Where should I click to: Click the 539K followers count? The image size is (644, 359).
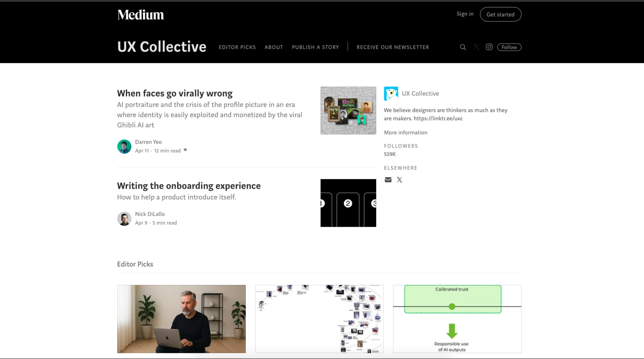(390, 154)
